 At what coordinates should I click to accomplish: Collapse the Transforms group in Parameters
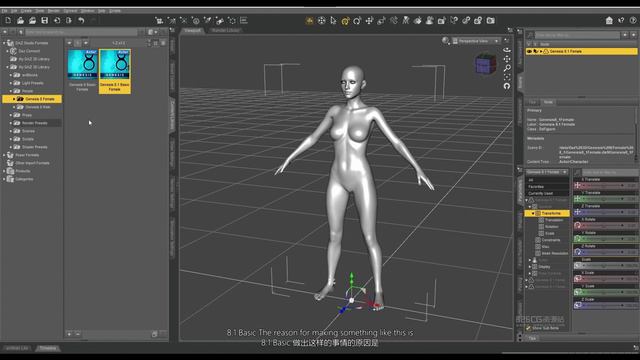[533, 213]
